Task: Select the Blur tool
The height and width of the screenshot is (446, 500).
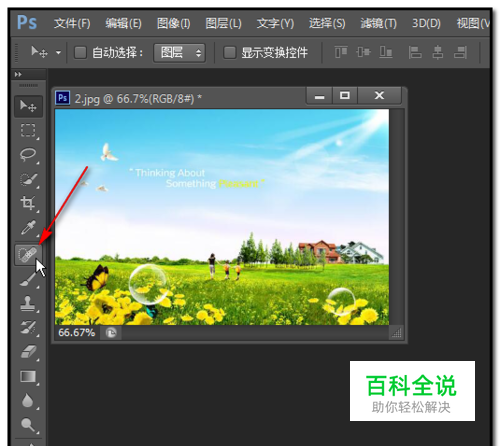Action: tap(28, 400)
